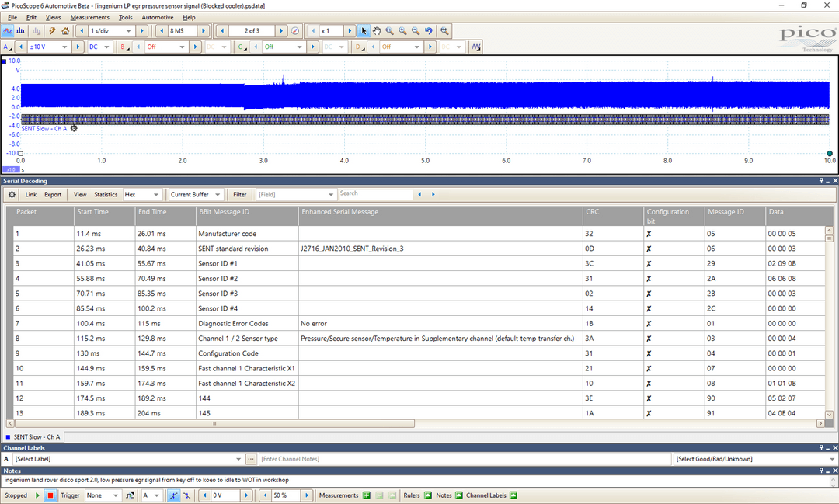Open the Hex format dropdown

[x=141, y=195]
